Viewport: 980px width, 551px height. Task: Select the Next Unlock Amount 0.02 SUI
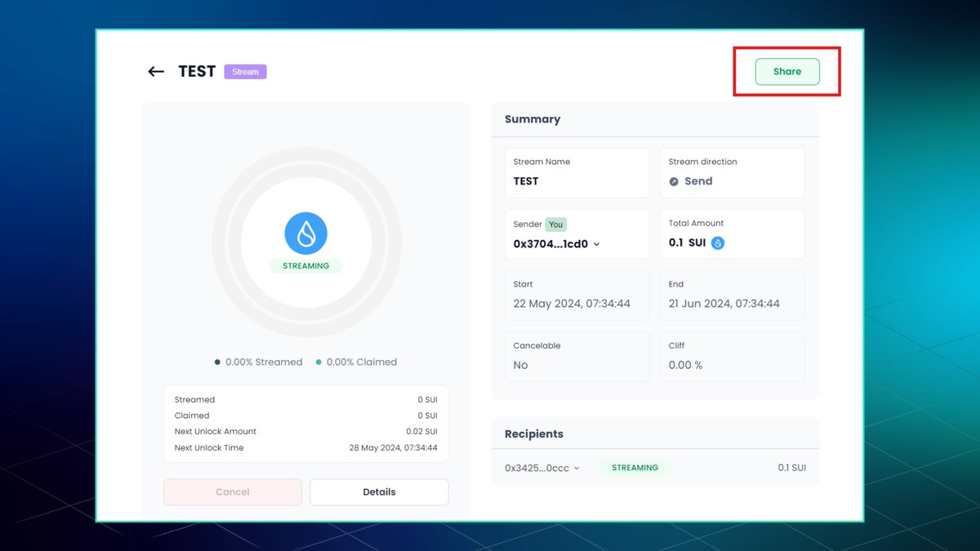click(421, 432)
